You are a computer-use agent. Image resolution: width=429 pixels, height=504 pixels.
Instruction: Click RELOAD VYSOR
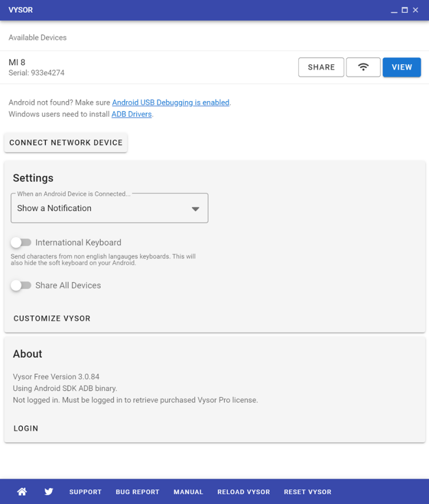(244, 492)
